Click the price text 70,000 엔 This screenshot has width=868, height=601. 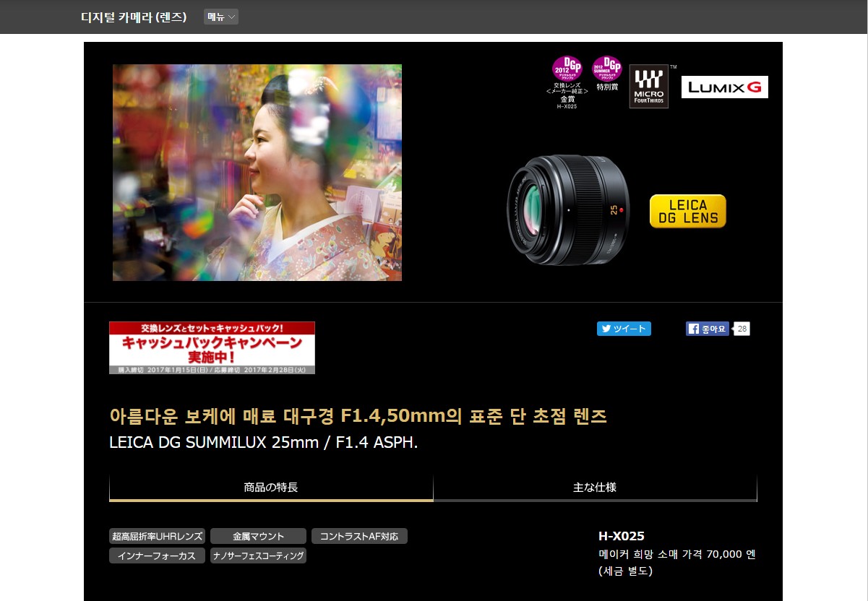coord(731,554)
